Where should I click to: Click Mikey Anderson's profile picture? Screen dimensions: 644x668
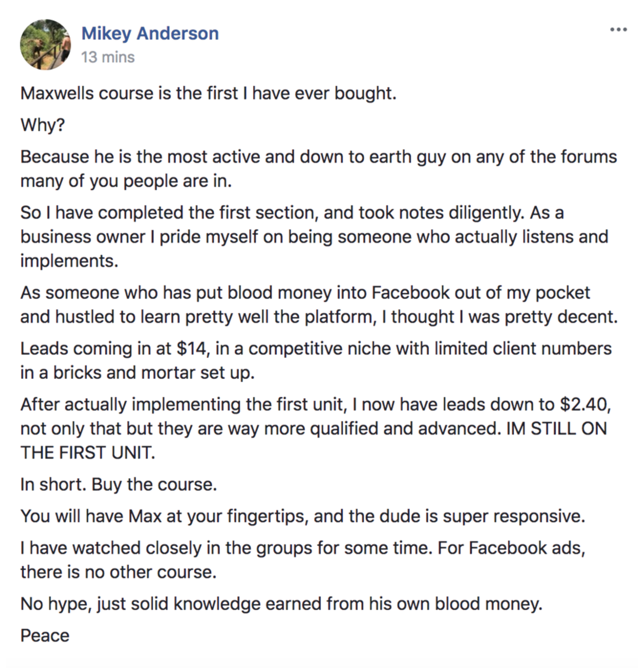46,45
